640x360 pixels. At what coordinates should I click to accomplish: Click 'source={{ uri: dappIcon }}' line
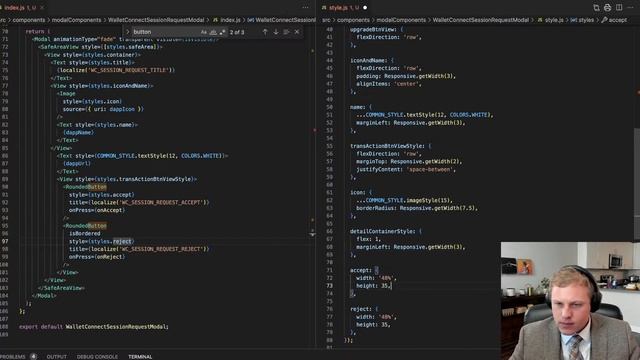[x=103, y=109]
